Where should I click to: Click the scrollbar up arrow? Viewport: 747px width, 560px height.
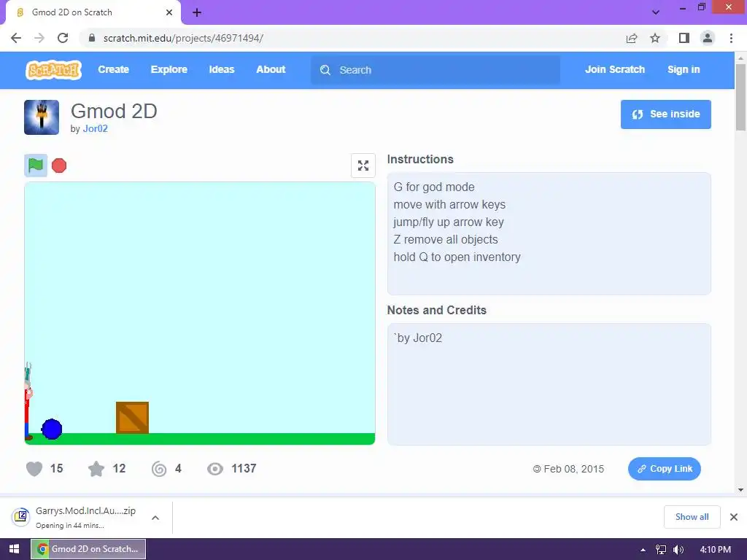[740, 58]
